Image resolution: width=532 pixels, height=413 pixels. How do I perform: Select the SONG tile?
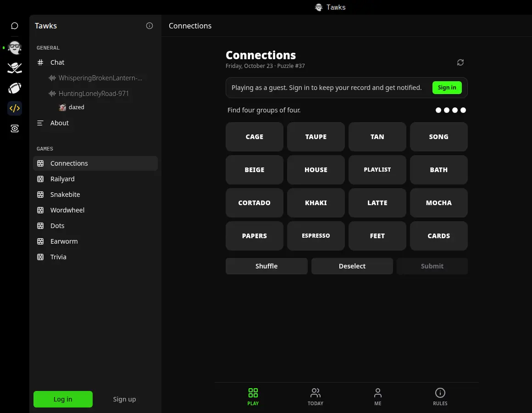click(439, 137)
